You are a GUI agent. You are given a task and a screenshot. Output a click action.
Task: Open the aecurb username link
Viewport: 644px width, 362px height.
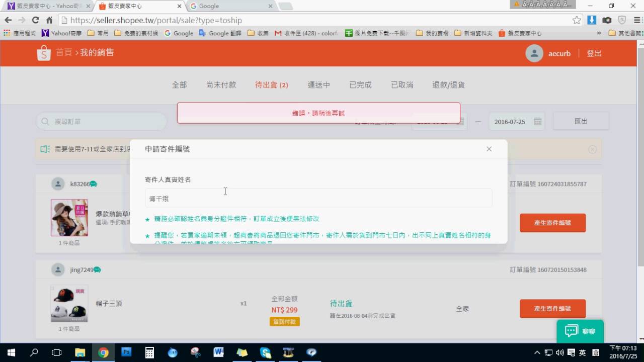pyautogui.click(x=559, y=53)
